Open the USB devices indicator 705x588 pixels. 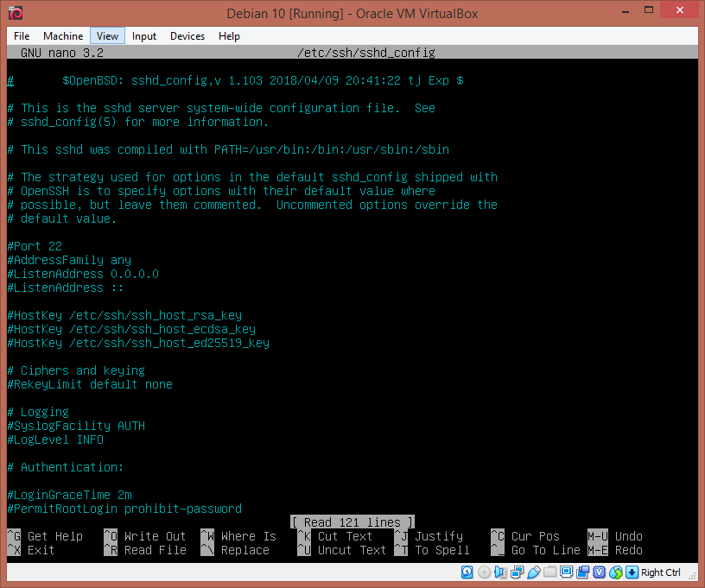[x=533, y=572]
